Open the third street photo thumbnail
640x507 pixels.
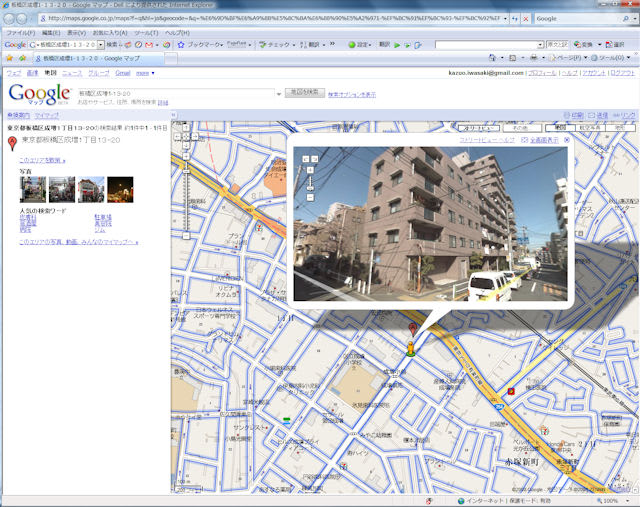point(91,189)
